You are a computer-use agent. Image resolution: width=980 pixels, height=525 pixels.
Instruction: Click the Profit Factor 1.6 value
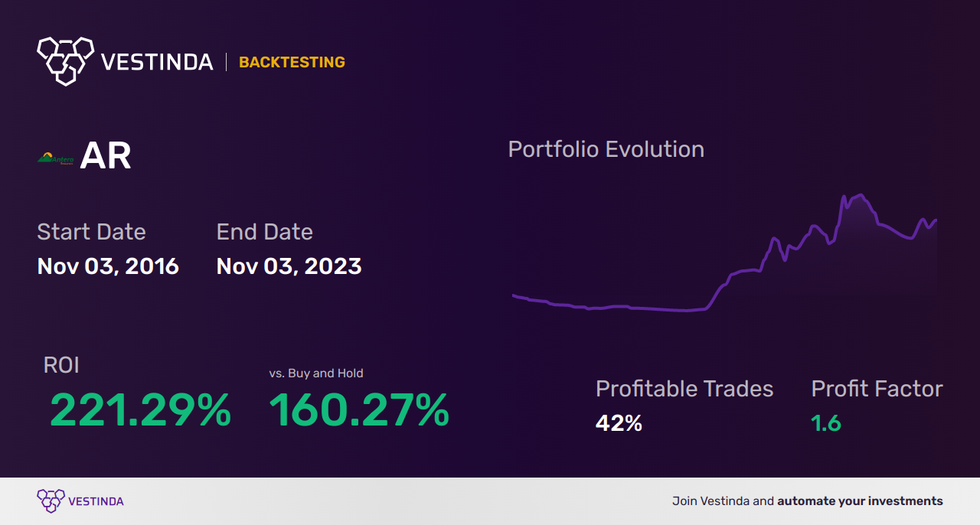click(826, 422)
